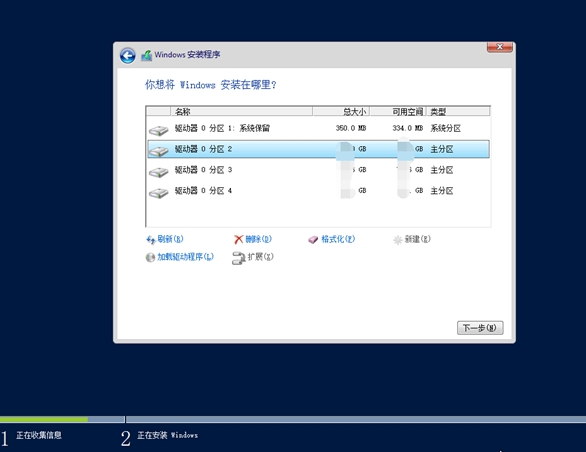Select row 驱动器 0 分区 4
Screen dimensions: 586x452
318,191
